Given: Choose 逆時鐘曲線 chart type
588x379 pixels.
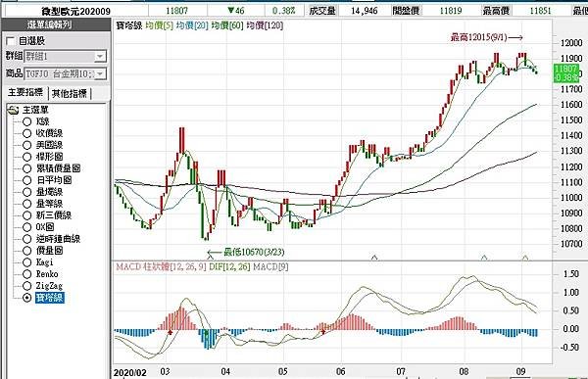Looking at the screenshot, I should [26, 239].
